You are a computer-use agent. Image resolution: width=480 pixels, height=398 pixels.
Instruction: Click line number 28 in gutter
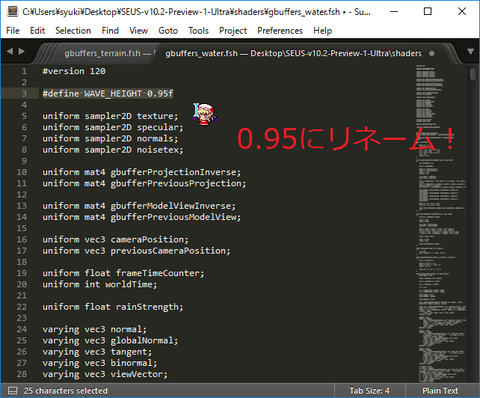(x=22, y=374)
